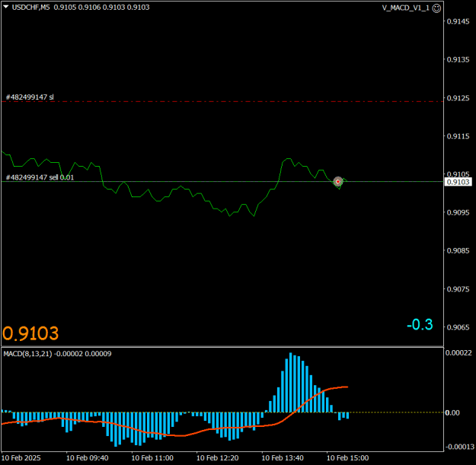Click the 0.9125 price scale value

tap(458, 98)
